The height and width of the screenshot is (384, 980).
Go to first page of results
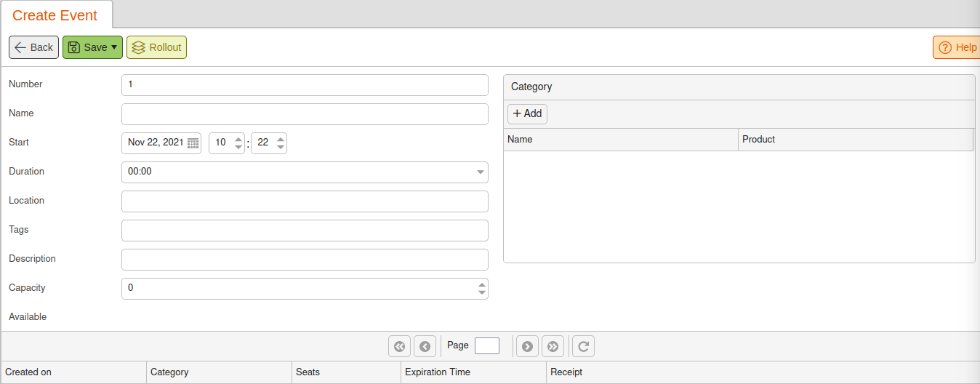(399, 347)
